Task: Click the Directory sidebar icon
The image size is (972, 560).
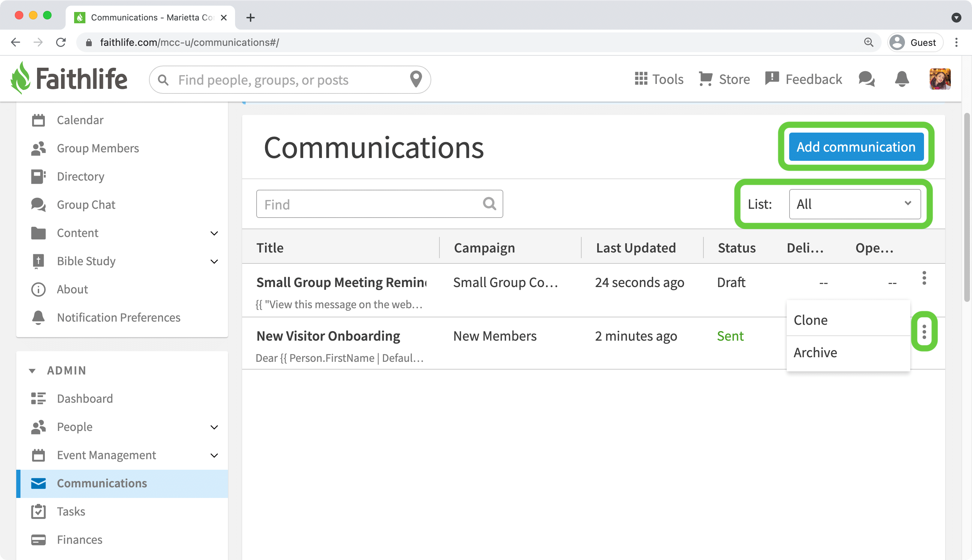Action: tap(38, 177)
